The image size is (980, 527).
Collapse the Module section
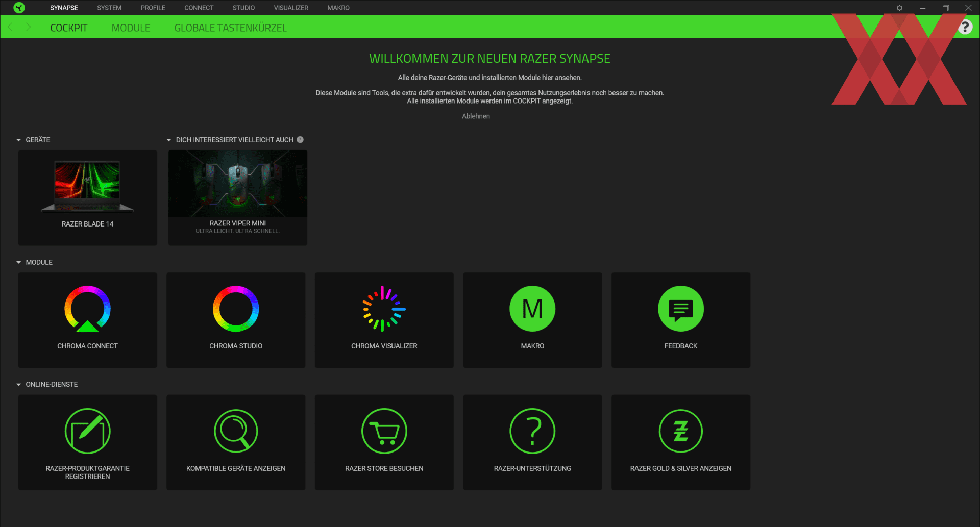pyautogui.click(x=18, y=262)
